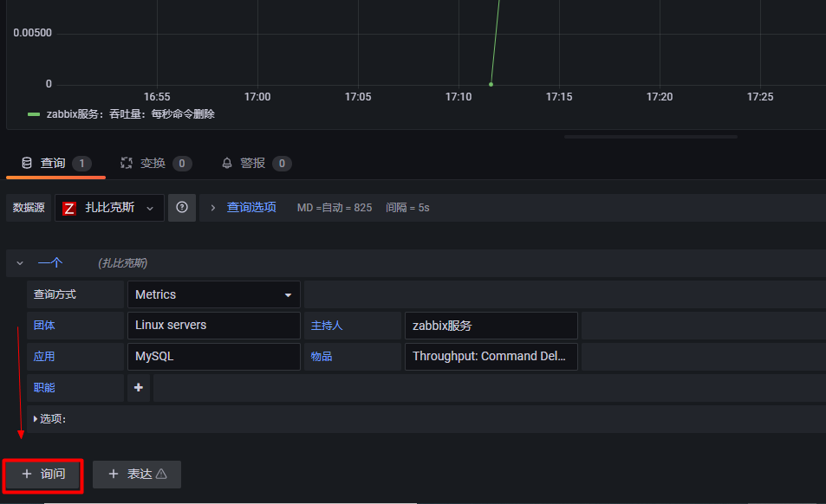Click the + 询问 button
Viewport: 826px width, 504px height.
tap(43, 475)
